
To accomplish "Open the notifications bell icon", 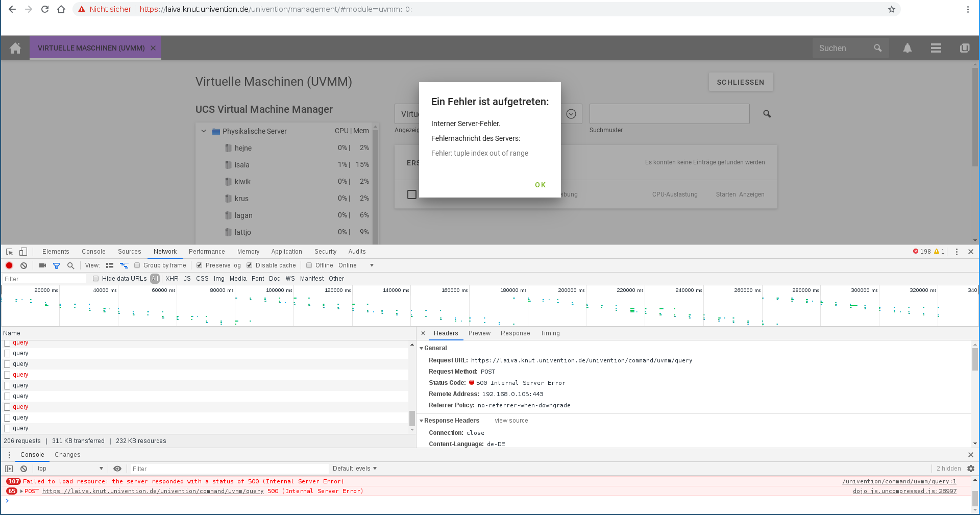I will [907, 48].
